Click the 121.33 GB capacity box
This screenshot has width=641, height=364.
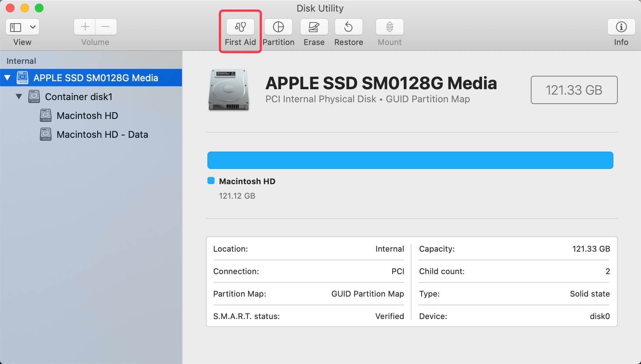coord(574,90)
